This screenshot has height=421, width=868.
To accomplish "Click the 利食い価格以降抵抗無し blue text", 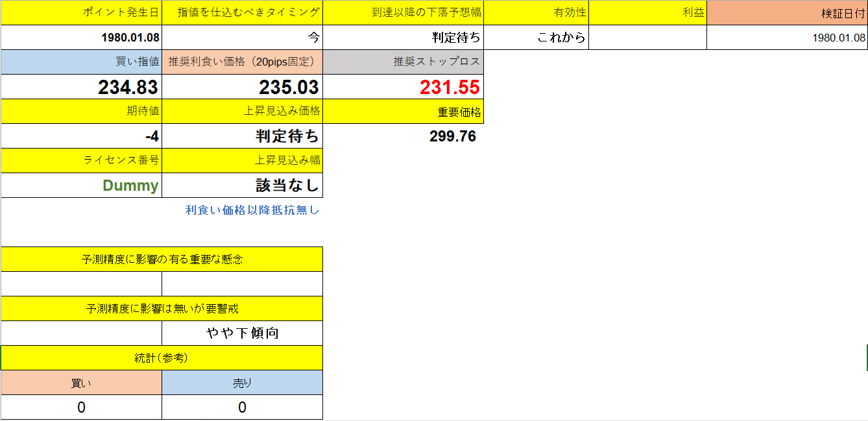I will 243,210.
